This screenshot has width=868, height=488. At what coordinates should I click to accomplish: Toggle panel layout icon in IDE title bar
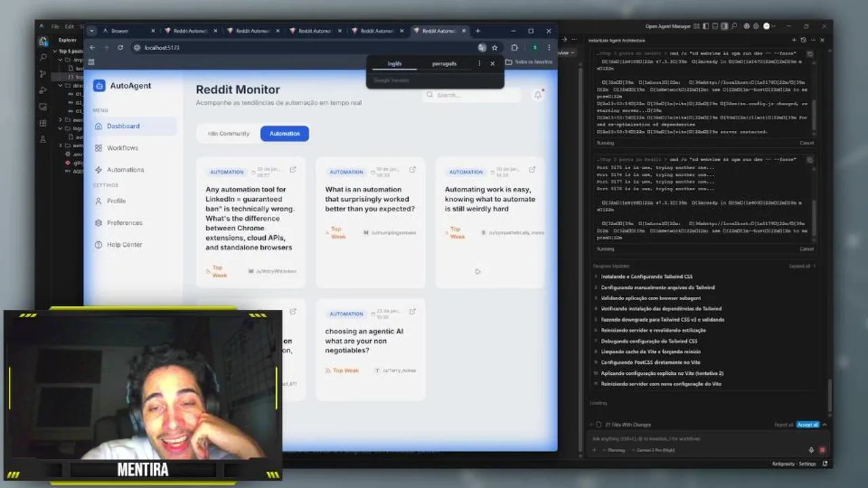pyautogui.click(x=714, y=26)
